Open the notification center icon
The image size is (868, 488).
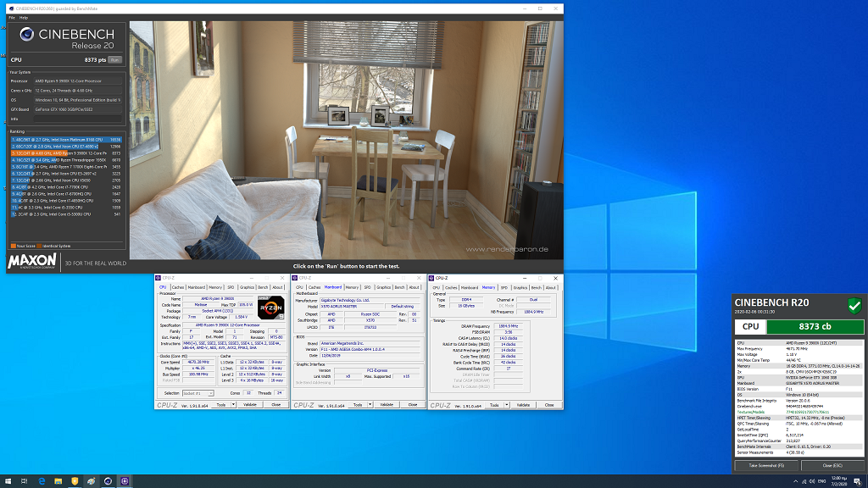pos(857,481)
